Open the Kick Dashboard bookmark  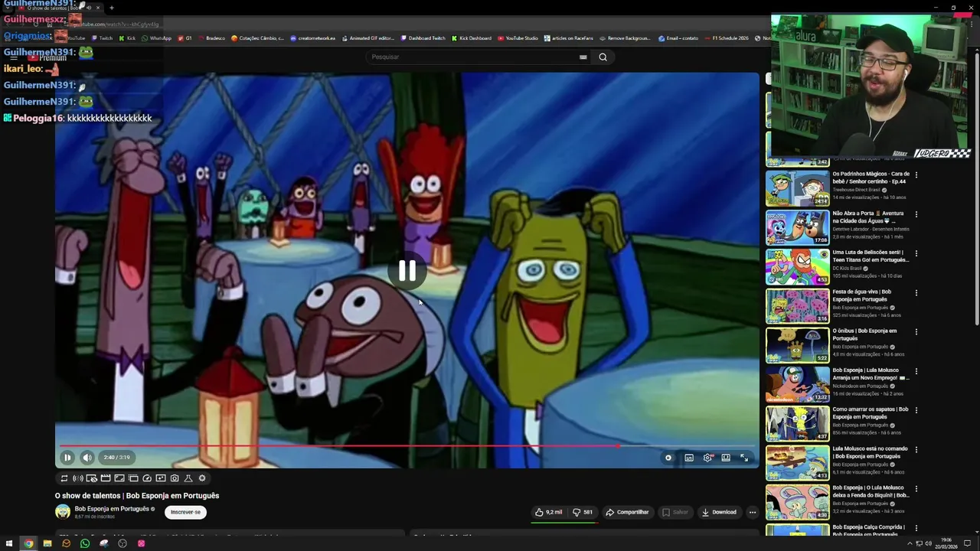tap(472, 38)
